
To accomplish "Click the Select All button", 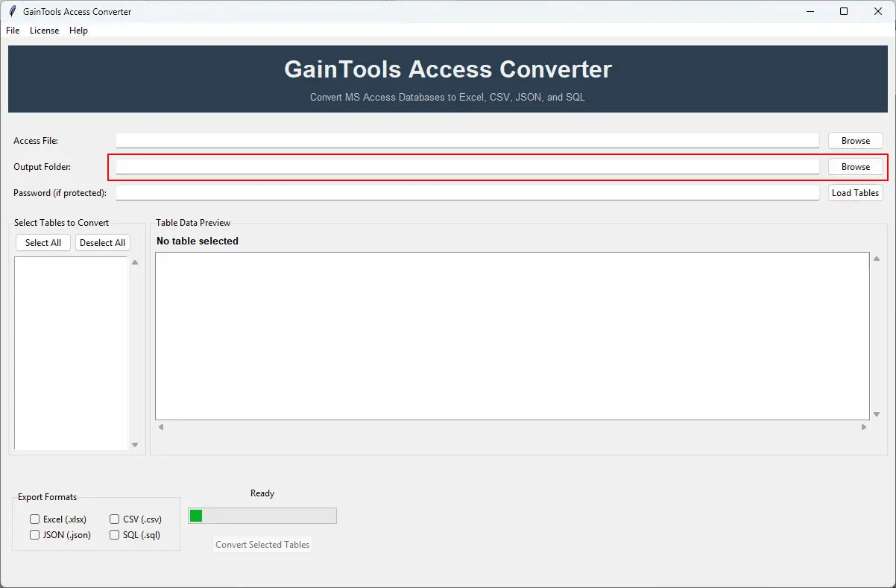I will 43,243.
